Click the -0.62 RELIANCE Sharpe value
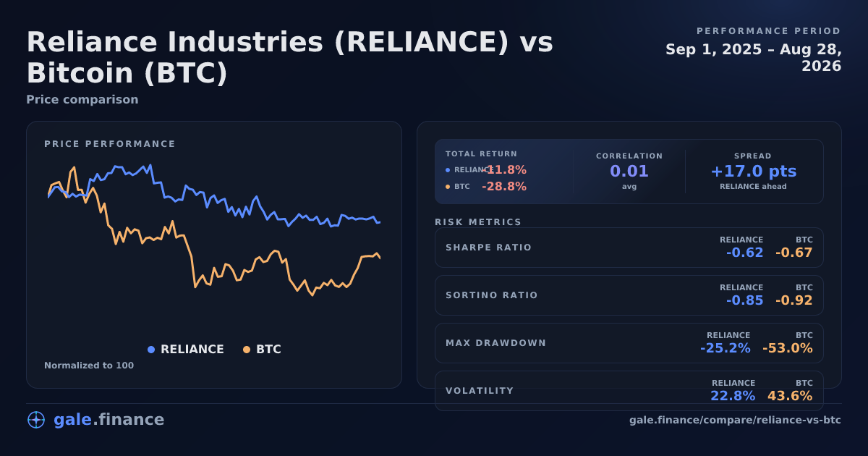Screen dimensions: 868x456 click(745, 253)
